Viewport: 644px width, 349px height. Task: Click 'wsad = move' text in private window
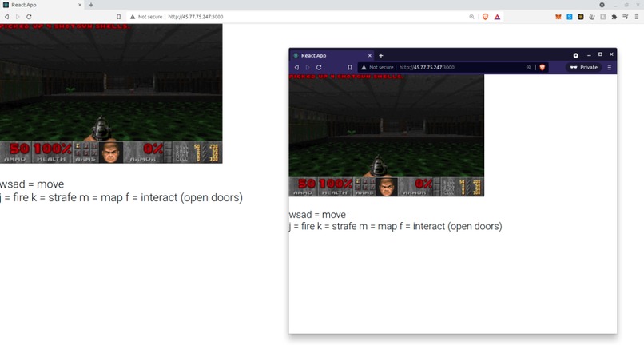tap(317, 214)
